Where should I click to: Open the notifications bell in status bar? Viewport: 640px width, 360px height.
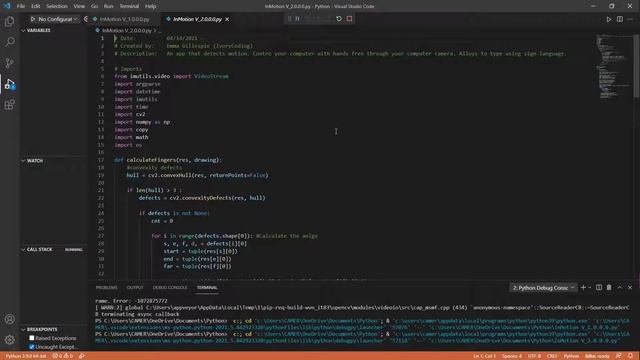click(631, 356)
